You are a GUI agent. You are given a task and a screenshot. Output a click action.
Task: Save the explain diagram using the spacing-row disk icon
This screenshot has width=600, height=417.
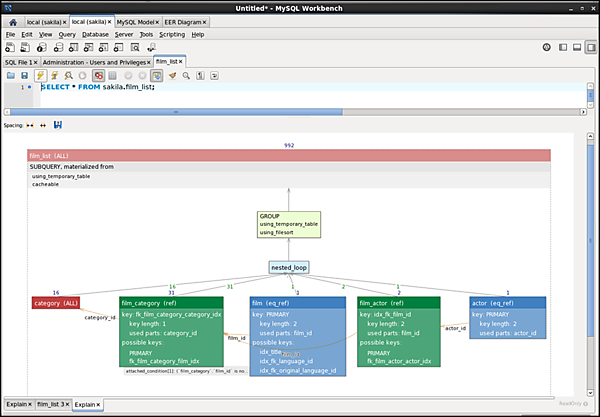point(58,125)
